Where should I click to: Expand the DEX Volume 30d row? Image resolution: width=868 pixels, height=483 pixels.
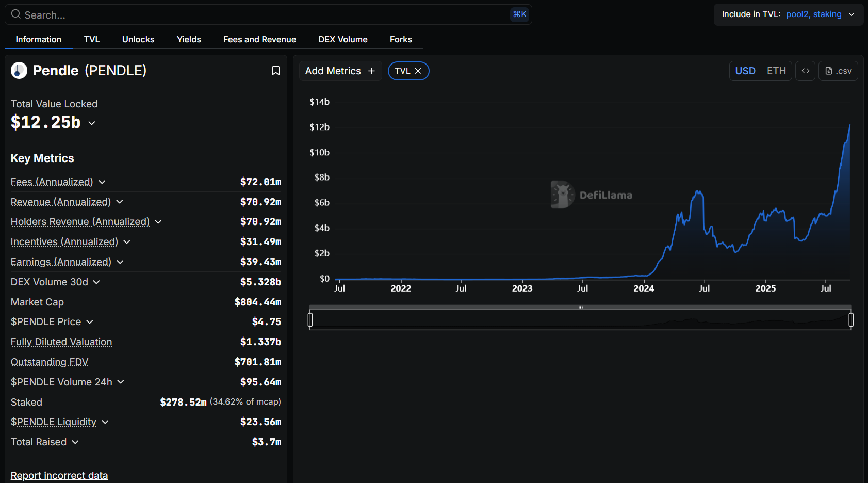tap(96, 282)
